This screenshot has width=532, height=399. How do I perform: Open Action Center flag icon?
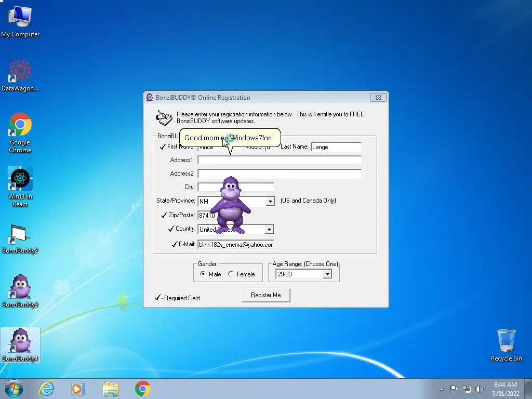pyautogui.click(x=454, y=389)
